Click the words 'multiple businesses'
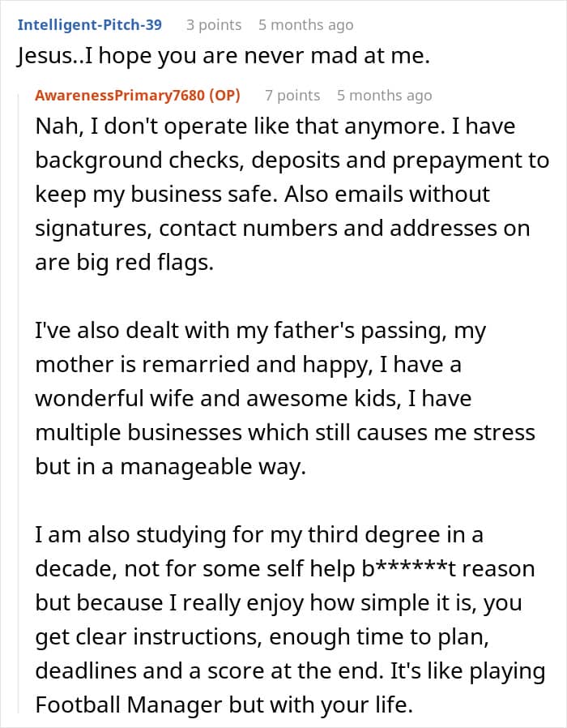567x728 pixels. [139, 432]
